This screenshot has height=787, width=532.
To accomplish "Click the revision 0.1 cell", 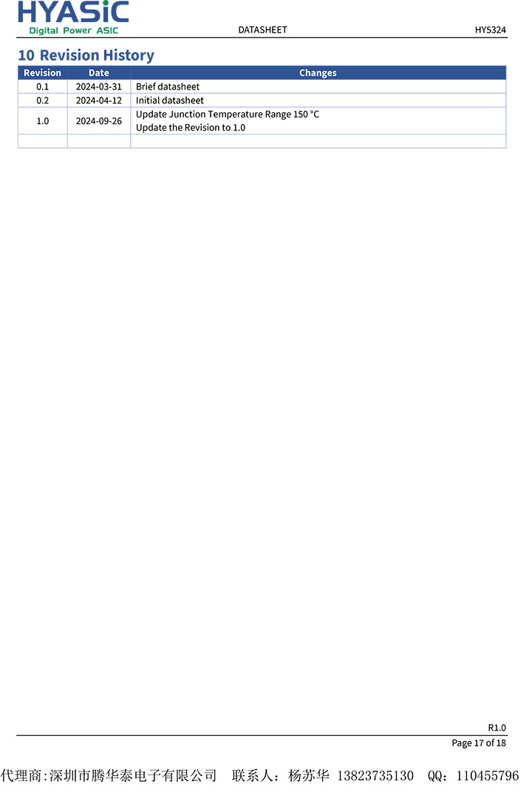I will click(43, 87).
